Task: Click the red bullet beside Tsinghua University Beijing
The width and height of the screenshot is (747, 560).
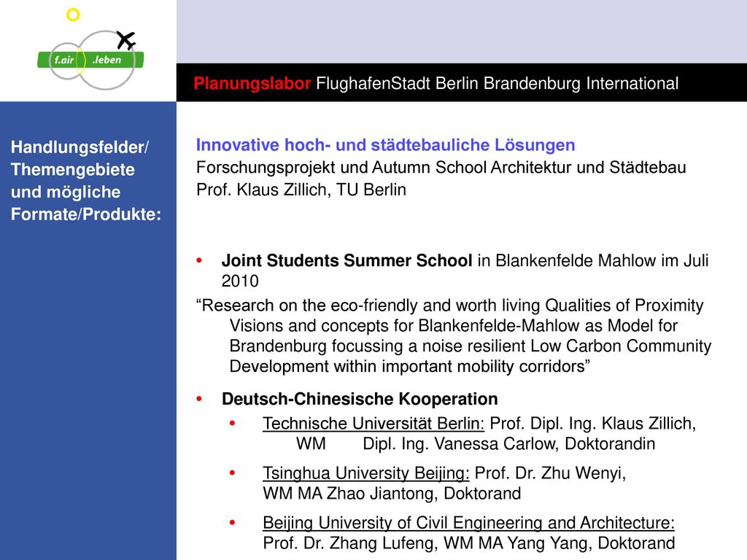Action: (233, 472)
